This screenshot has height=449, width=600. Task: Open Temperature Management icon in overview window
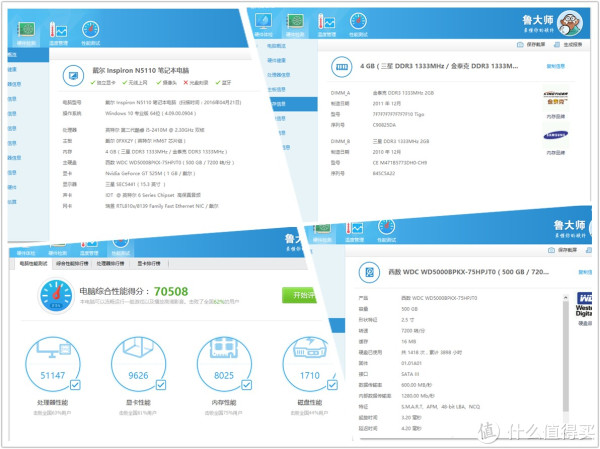pyautogui.click(x=59, y=30)
